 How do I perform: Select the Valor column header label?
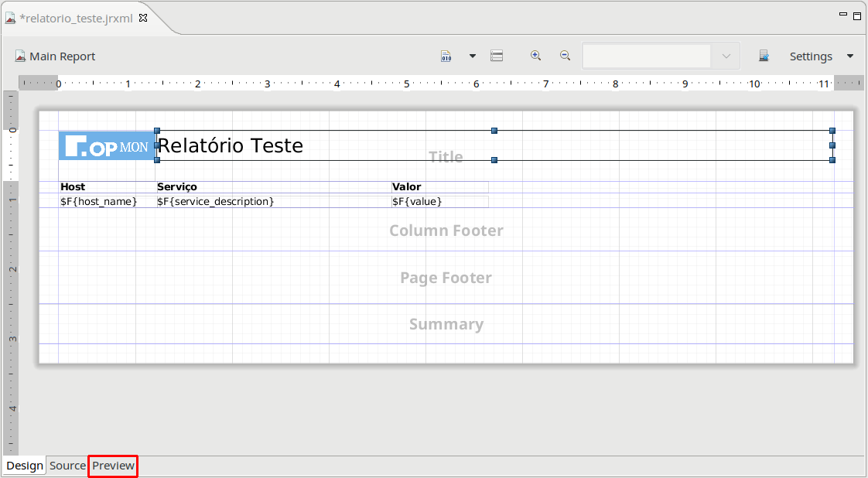click(407, 187)
